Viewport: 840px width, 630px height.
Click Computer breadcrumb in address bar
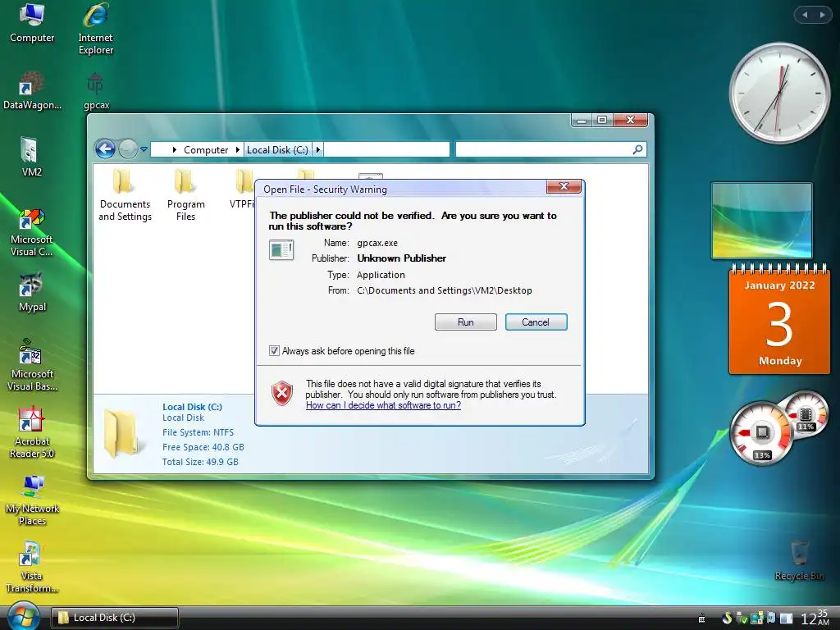[x=206, y=150]
